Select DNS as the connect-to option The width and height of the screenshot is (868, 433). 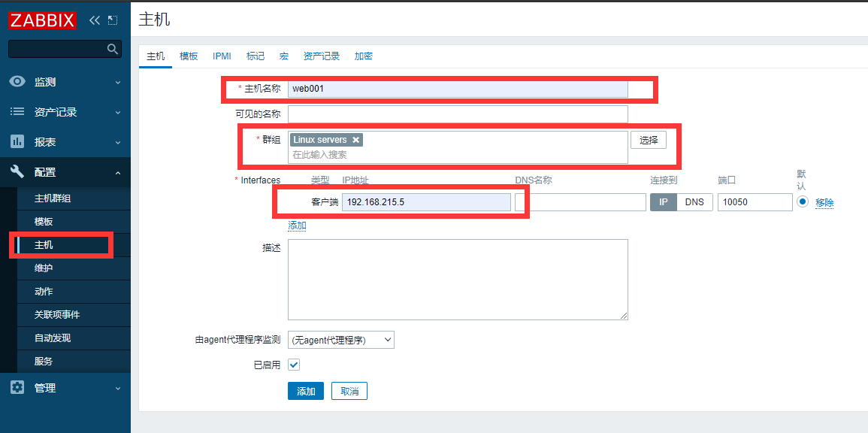pyautogui.click(x=694, y=202)
